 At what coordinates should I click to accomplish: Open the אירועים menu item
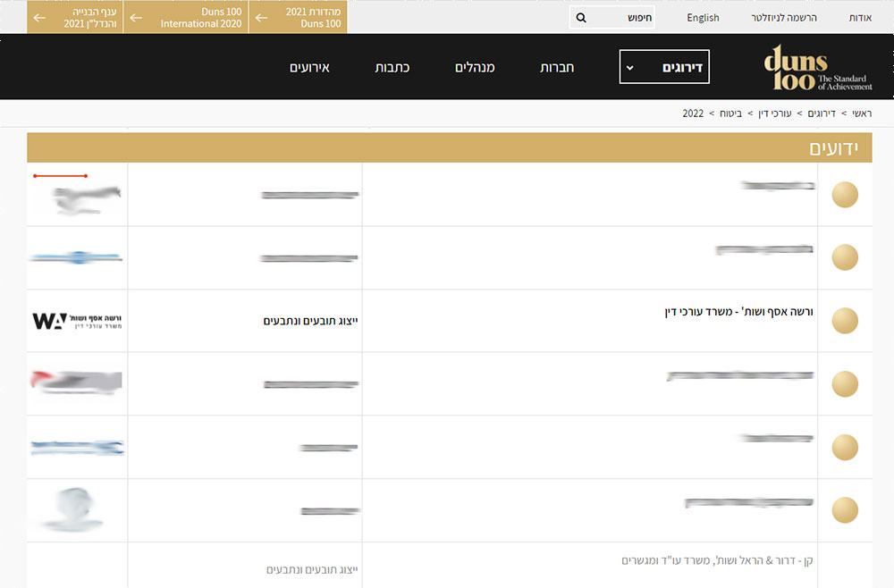click(x=309, y=67)
